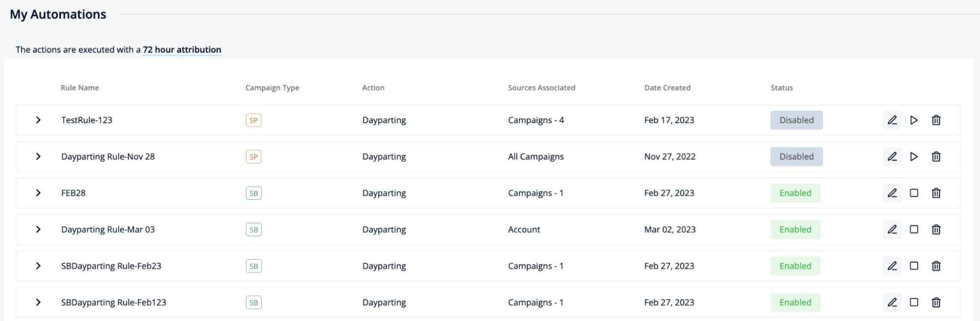Viewport: 980px width, 321px height.
Task: Start Dayparting Rule-Nov 28 with play icon
Action: [x=914, y=157]
